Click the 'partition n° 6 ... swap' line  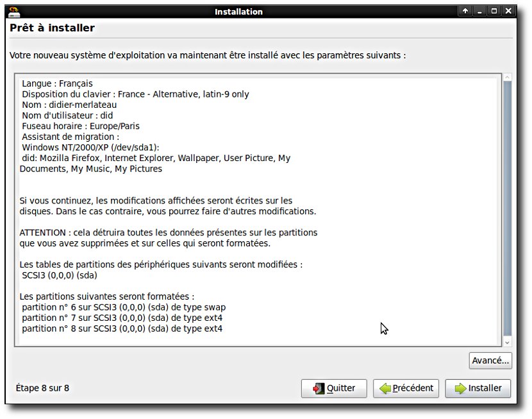(124, 307)
